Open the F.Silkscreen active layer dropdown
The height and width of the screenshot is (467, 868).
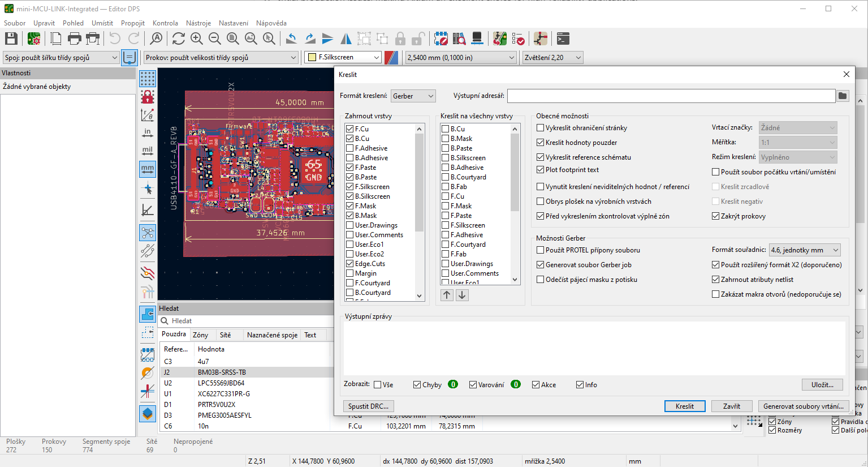click(x=344, y=57)
